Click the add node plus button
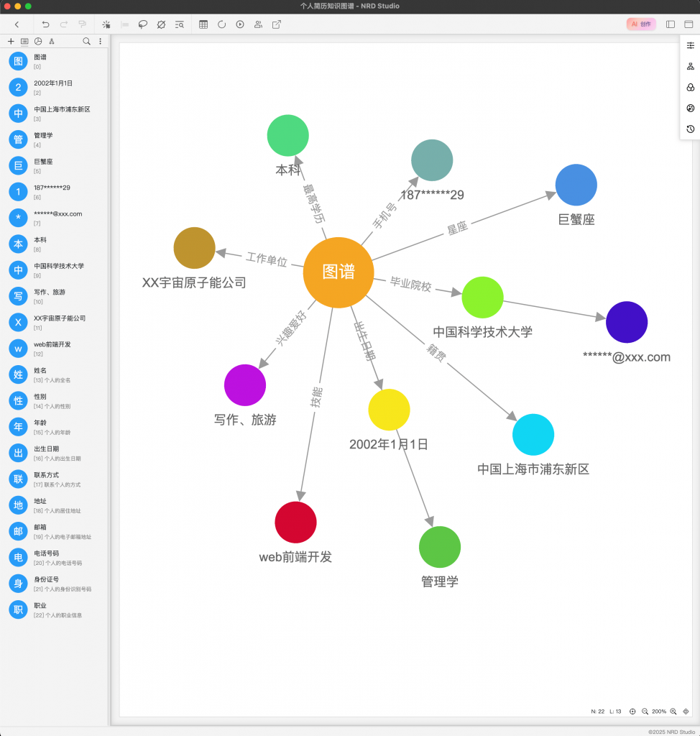This screenshot has width=700, height=736. click(x=11, y=42)
